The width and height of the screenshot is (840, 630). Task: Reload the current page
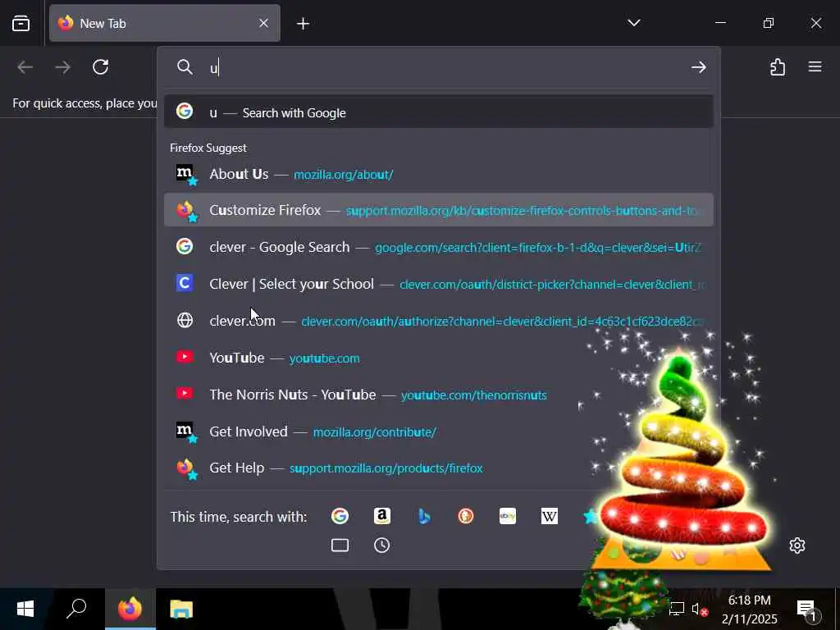(x=101, y=67)
